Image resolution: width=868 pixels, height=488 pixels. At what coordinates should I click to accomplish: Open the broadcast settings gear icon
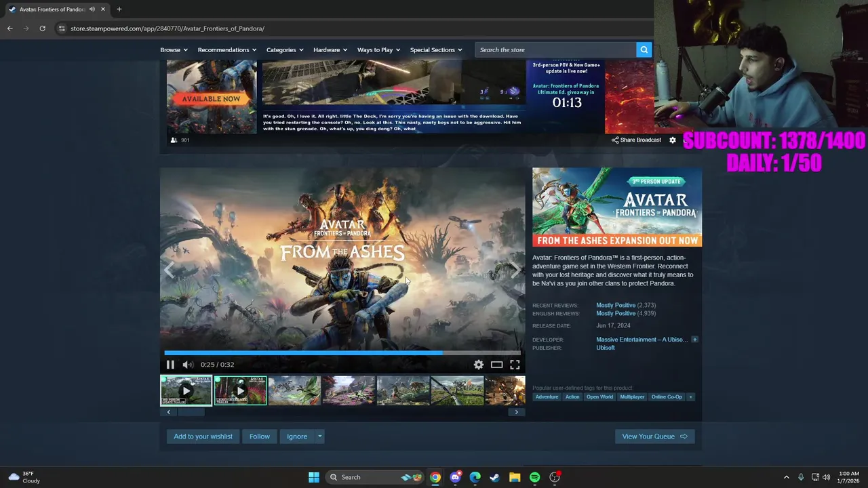coord(673,140)
